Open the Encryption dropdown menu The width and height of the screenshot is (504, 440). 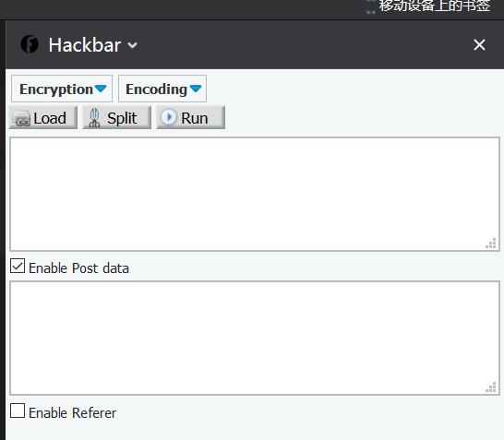(x=62, y=89)
